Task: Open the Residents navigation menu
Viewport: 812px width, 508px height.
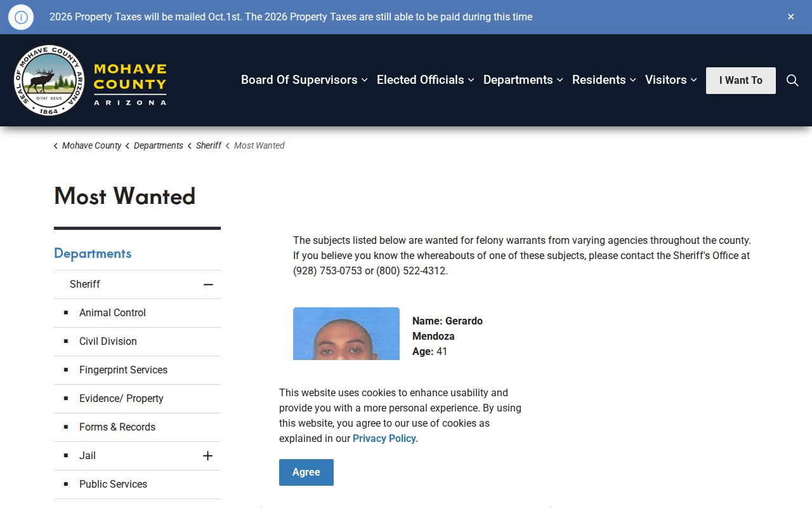Action: [x=605, y=80]
